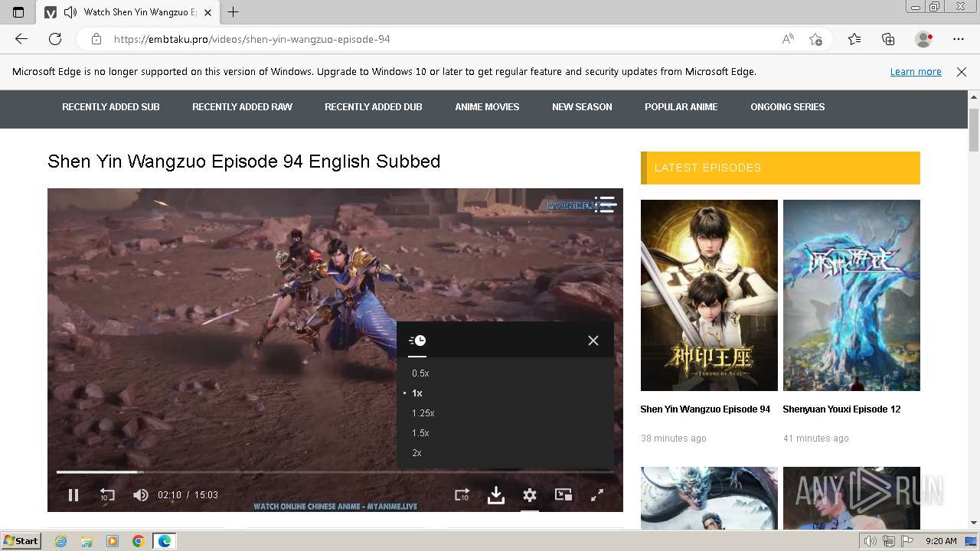
Task: Enter fullscreen video mode
Action: tap(597, 495)
